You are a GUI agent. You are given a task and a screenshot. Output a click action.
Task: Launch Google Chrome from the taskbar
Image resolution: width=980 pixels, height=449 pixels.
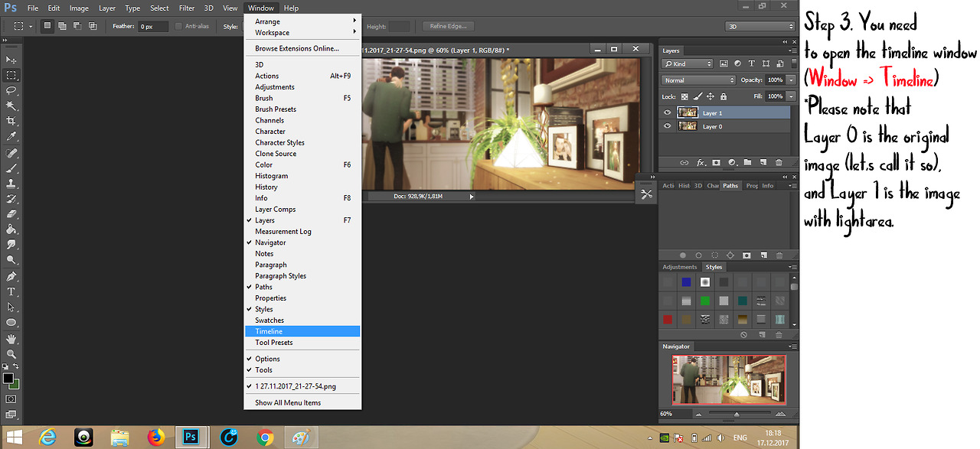(266, 437)
